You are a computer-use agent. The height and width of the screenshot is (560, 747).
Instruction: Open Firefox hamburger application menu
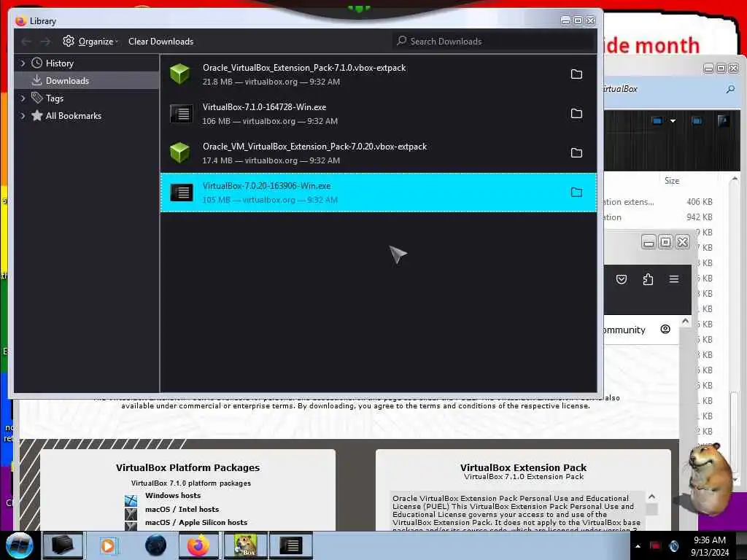click(x=673, y=279)
